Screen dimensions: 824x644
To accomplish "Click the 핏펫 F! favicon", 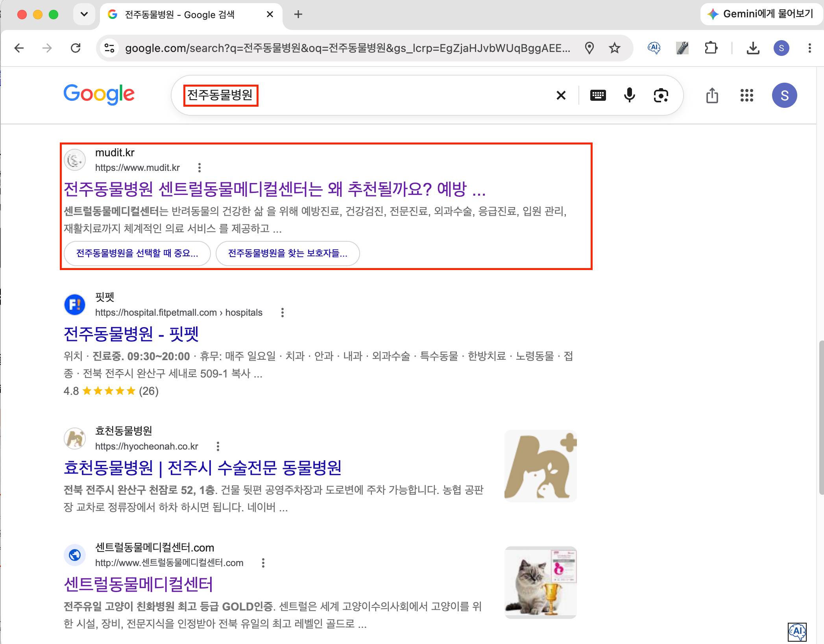I will tap(74, 305).
